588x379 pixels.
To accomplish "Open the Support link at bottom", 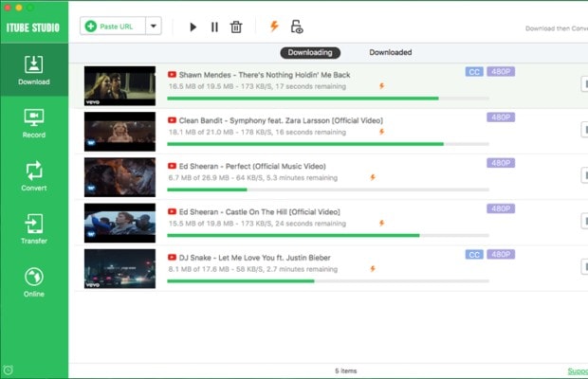I will (x=578, y=370).
